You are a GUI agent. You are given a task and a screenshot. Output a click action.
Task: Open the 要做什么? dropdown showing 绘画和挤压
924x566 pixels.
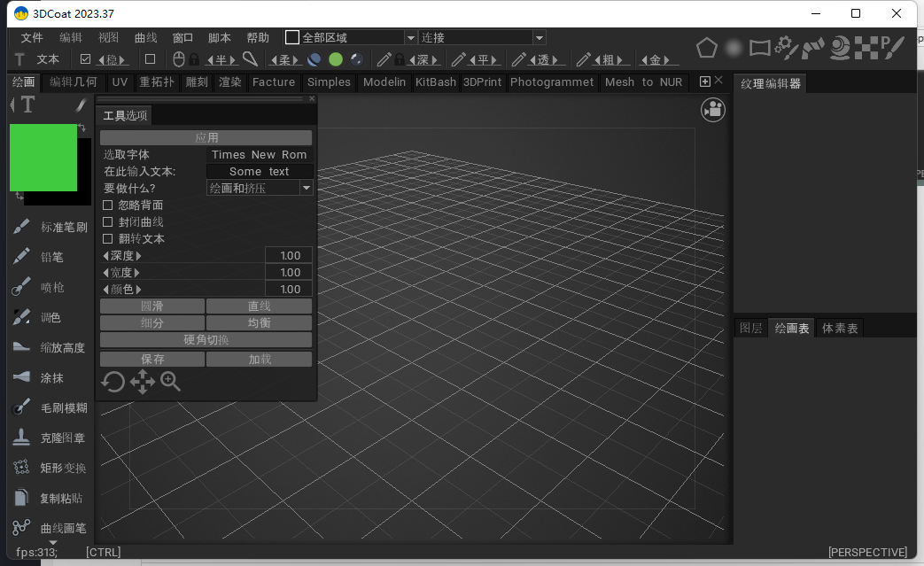point(306,188)
